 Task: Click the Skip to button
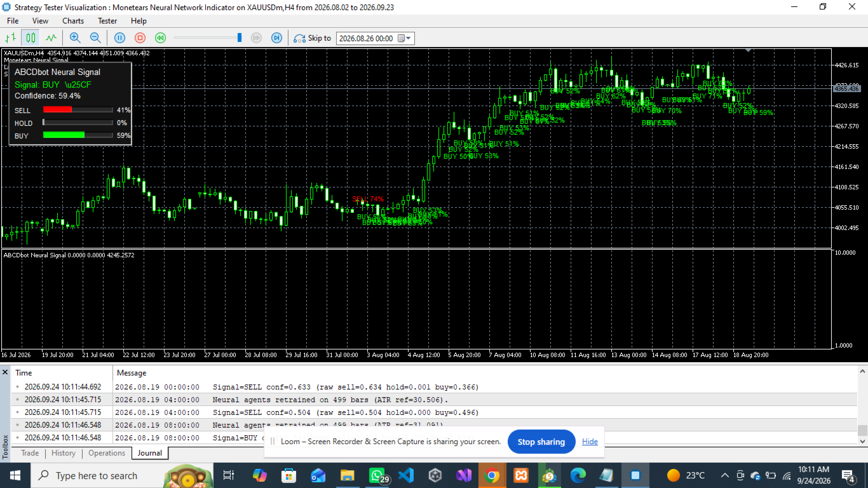(313, 38)
